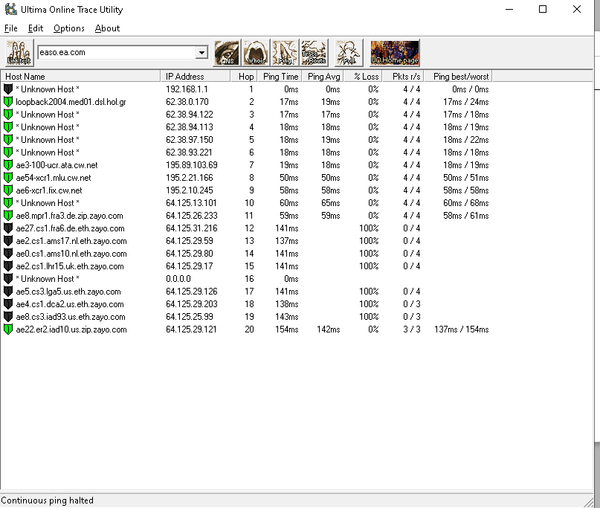
Task: Click dark shield icon for ae27.cs1.fra6.de.eth.zayo.com
Action: pos(8,228)
